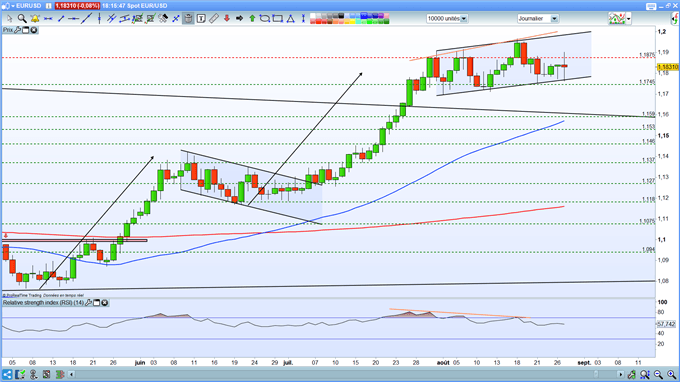Open RSI indicator wrench settings
The width and height of the screenshot is (680, 382).
88,303
